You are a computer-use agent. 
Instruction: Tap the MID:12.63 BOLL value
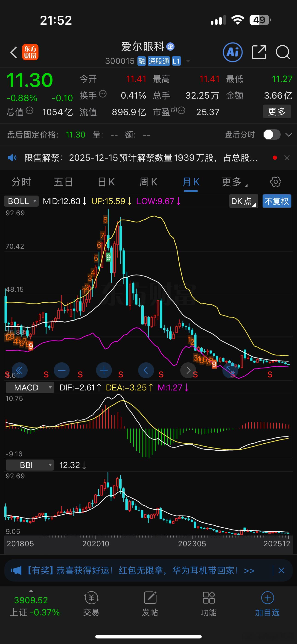[x=64, y=201]
